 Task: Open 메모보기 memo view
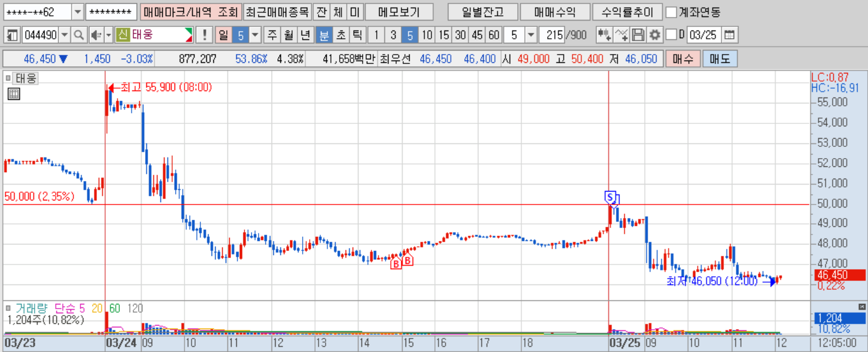pyautogui.click(x=398, y=12)
